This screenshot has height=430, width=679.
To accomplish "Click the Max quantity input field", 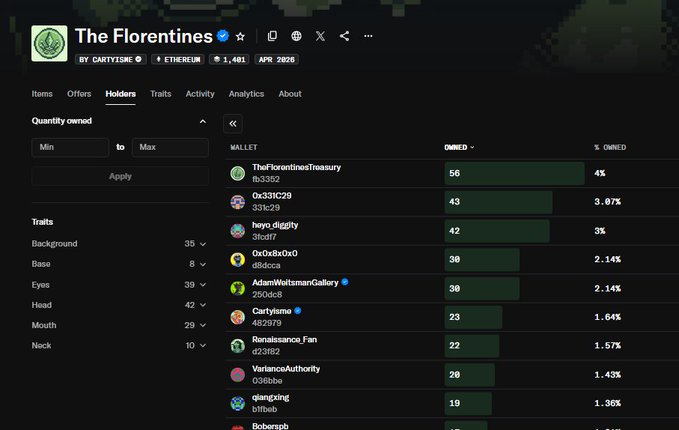I will pos(170,147).
